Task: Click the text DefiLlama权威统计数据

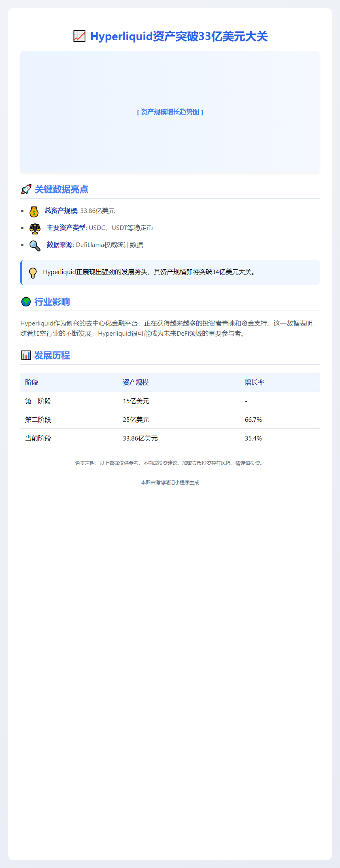Action: tap(109, 245)
